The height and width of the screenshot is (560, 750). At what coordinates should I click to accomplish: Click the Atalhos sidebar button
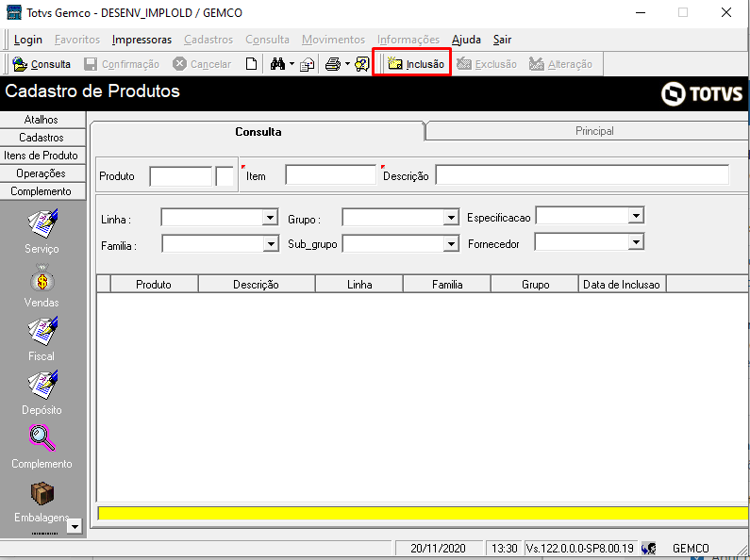[x=42, y=120]
